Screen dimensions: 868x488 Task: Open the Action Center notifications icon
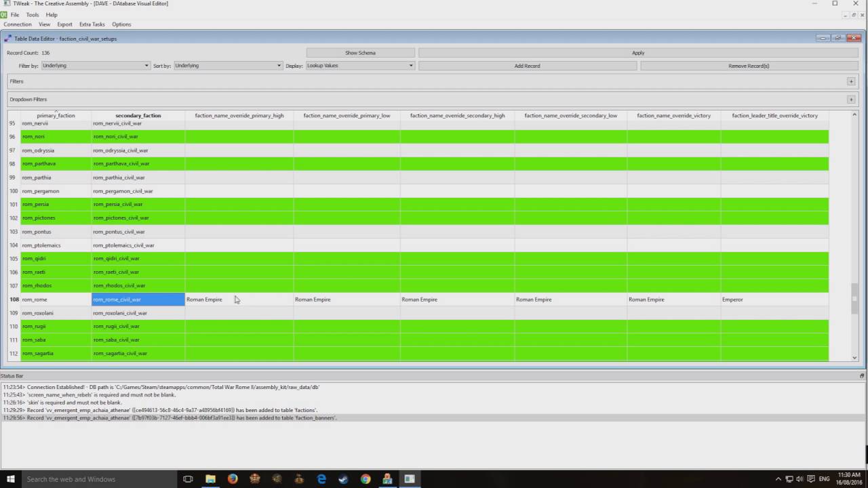click(810, 479)
